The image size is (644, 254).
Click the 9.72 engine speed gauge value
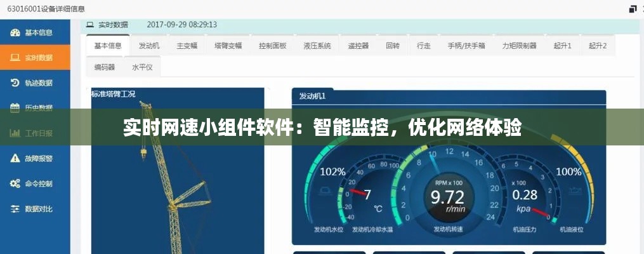point(447,197)
